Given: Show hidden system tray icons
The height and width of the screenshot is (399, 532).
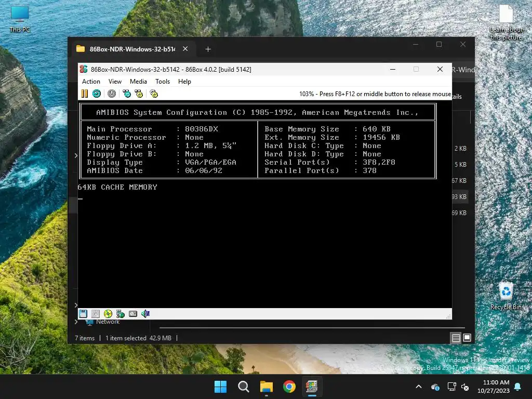Looking at the screenshot, I should pyautogui.click(x=419, y=387).
